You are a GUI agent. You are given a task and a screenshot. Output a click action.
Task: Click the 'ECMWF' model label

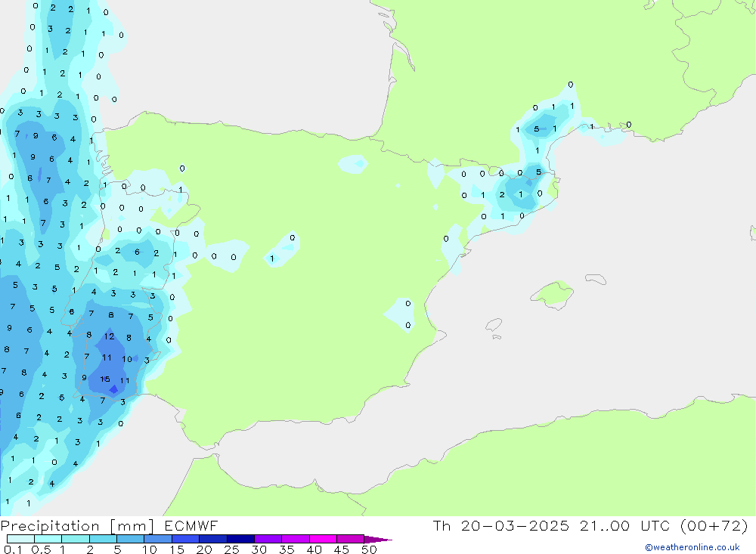191,526
